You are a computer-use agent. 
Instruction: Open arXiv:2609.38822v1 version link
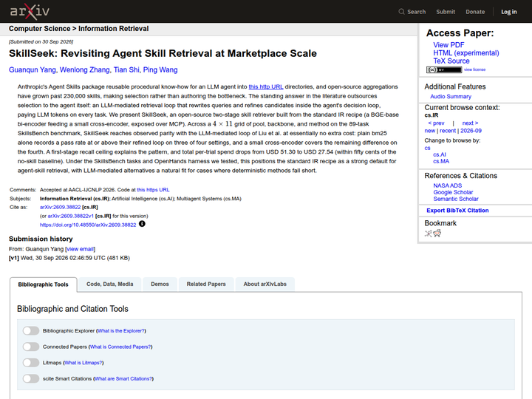71,216
